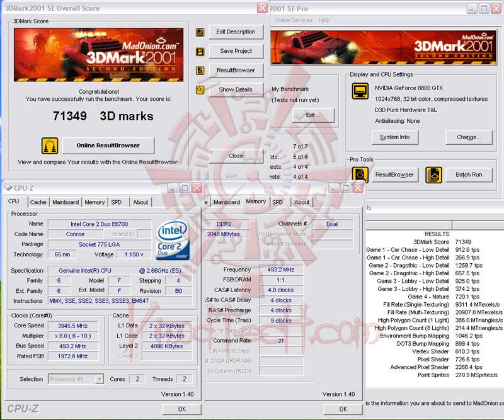Close the left CPU-Z window
The height and width of the screenshot is (420, 504).
197,188
